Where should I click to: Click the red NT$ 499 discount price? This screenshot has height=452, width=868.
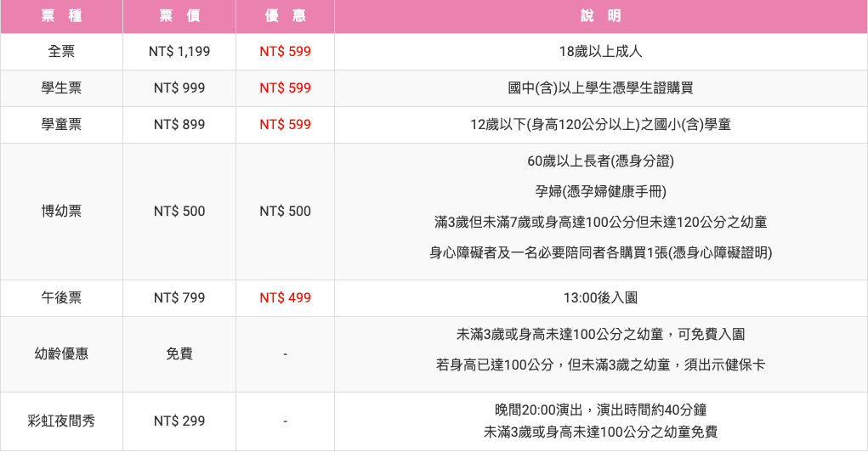[285, 297]
